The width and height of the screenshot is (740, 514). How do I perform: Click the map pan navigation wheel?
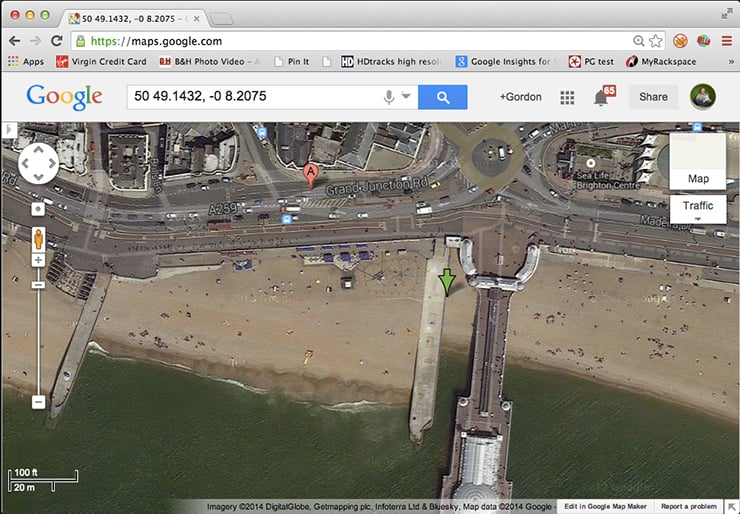[38, 163]
